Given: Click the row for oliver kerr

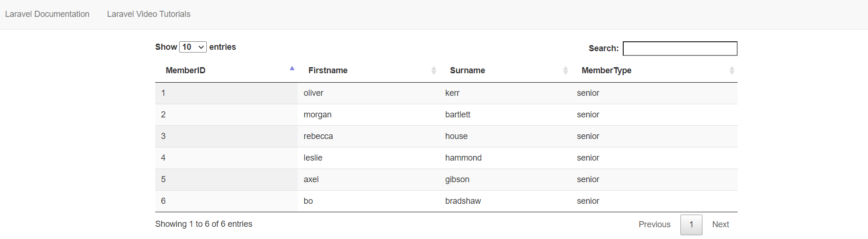Looking at the screenshot, I should (x=445, y=93).
